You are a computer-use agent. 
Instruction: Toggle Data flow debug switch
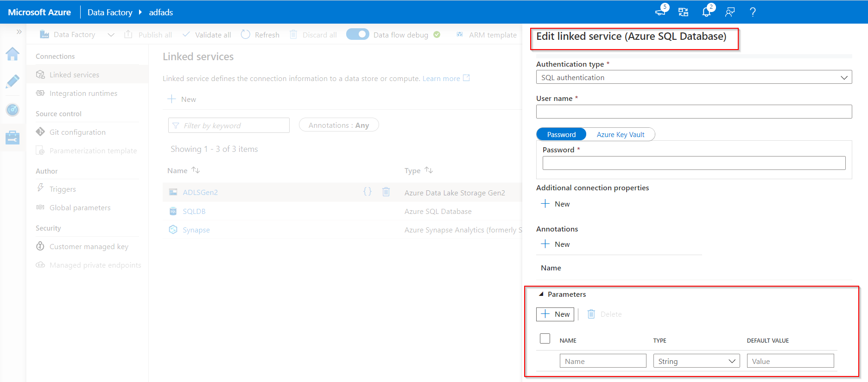click(x=358, y=34)
